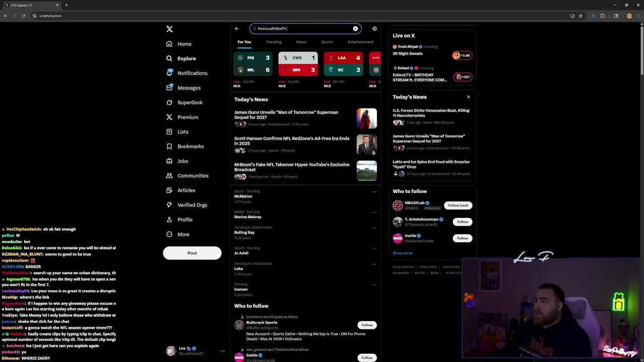Open More options in the sidebar
Viewport: 644px width, 362px height.
178,234
